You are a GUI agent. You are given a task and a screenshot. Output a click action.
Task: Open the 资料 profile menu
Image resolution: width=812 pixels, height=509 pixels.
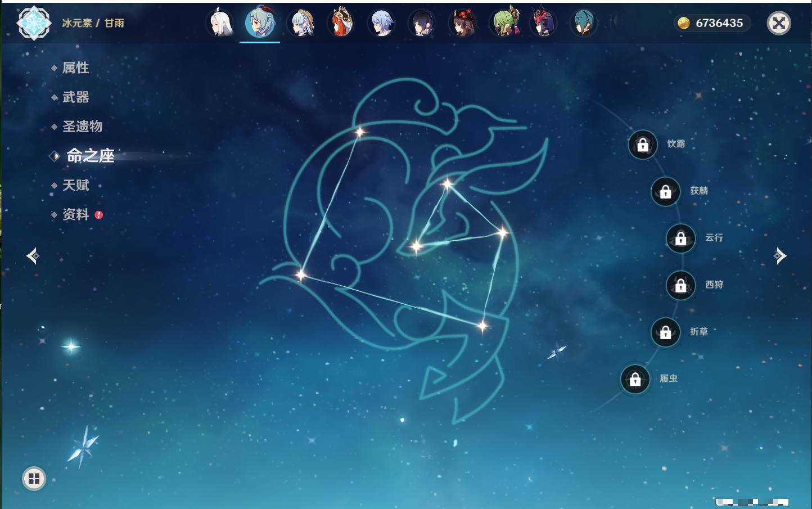tap(75, 214)
